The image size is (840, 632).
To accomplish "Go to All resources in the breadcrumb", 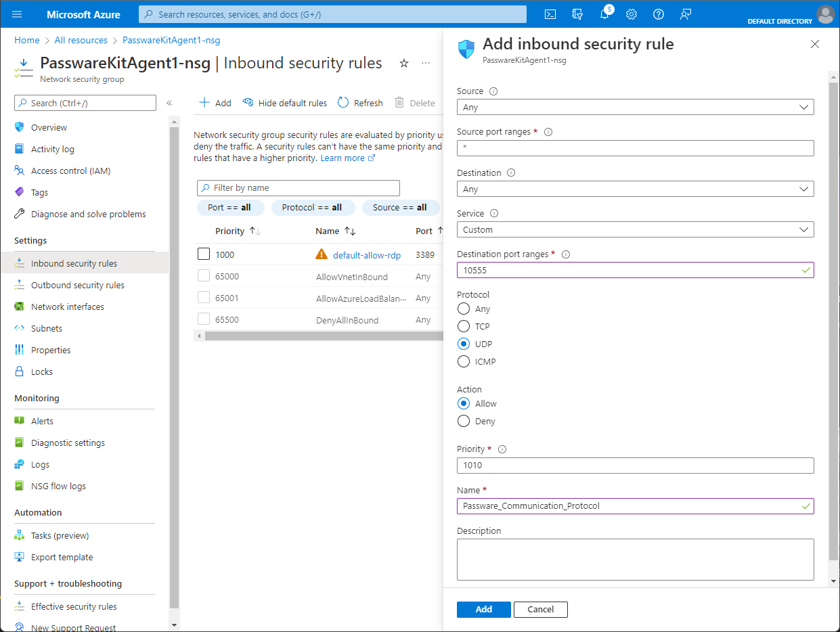I will click(81, 40).
